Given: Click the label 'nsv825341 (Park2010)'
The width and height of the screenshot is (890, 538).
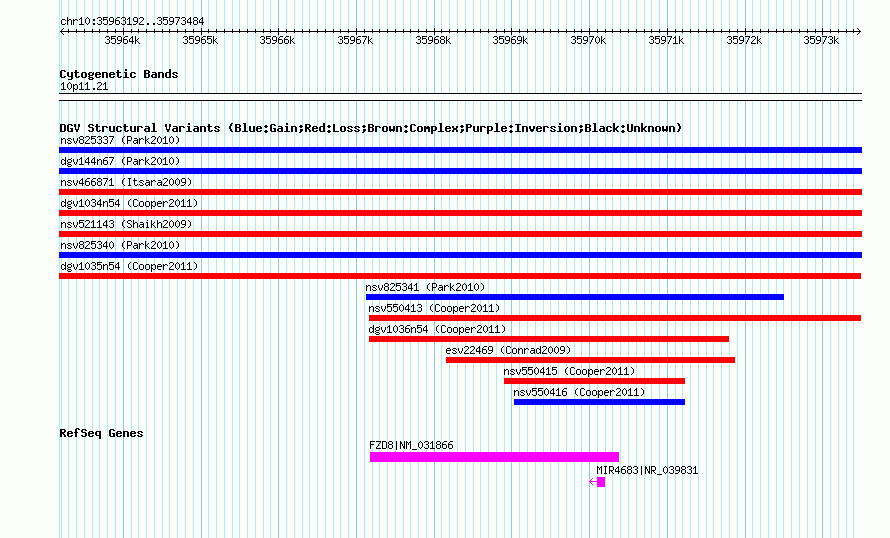Looking at the screenshot, I should [425, 287].
